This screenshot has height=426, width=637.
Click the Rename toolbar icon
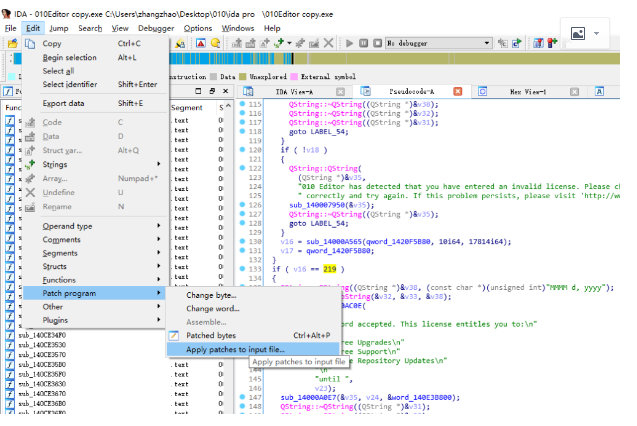click(x=314, y=43)
